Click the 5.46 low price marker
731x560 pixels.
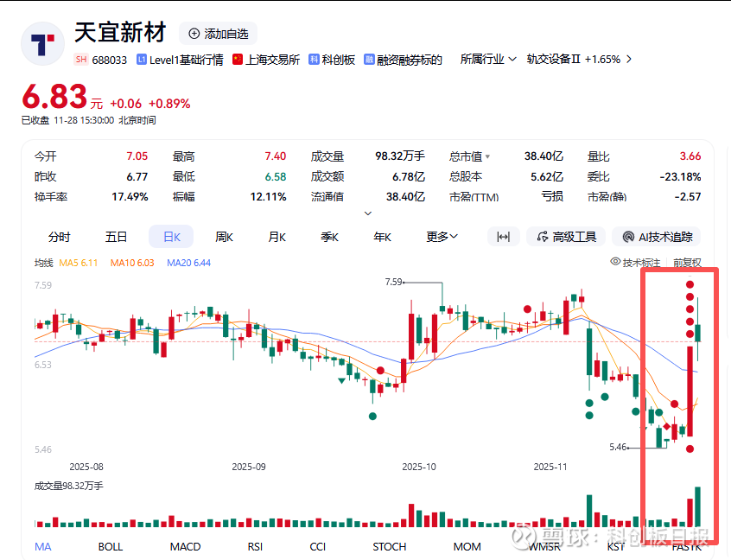(618, 447)
